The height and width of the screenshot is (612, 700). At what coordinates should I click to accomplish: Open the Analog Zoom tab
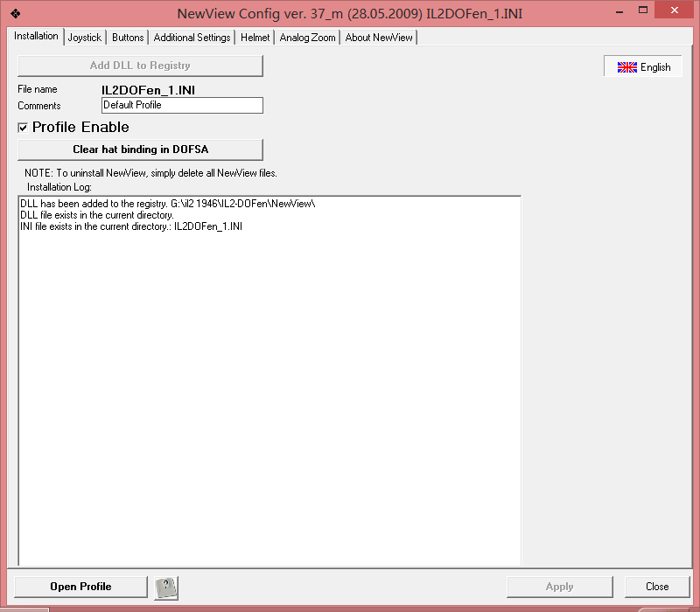click(x=308, y=38)
